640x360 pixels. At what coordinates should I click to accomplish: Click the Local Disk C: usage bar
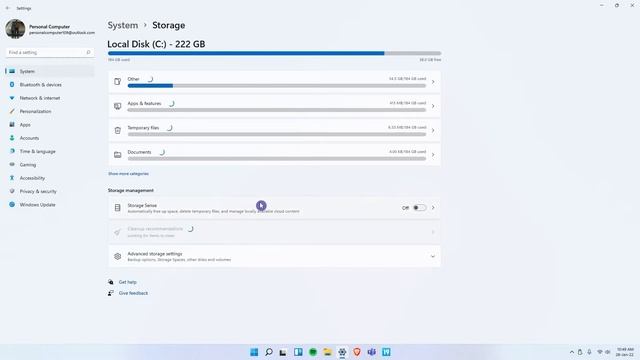click(x=274, y=53)
